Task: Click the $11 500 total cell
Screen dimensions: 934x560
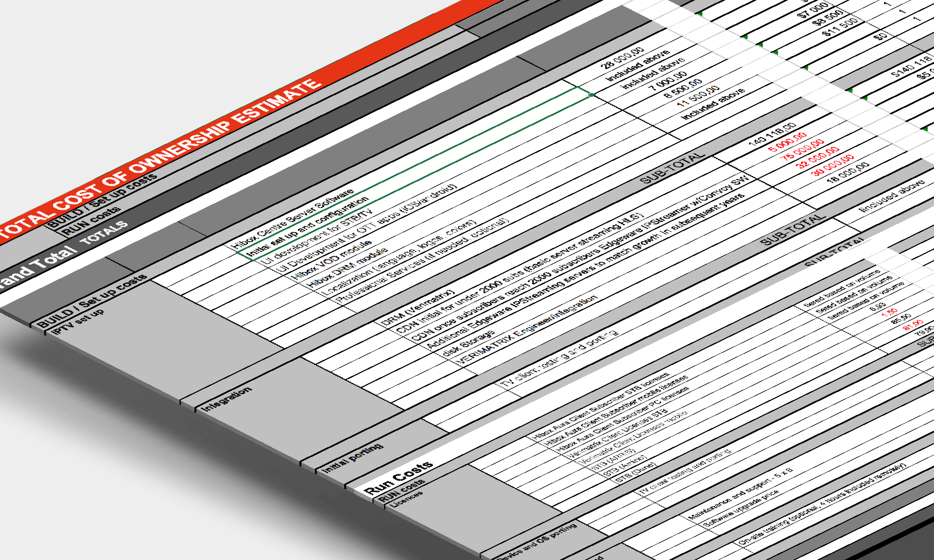Action: point(840,27)
